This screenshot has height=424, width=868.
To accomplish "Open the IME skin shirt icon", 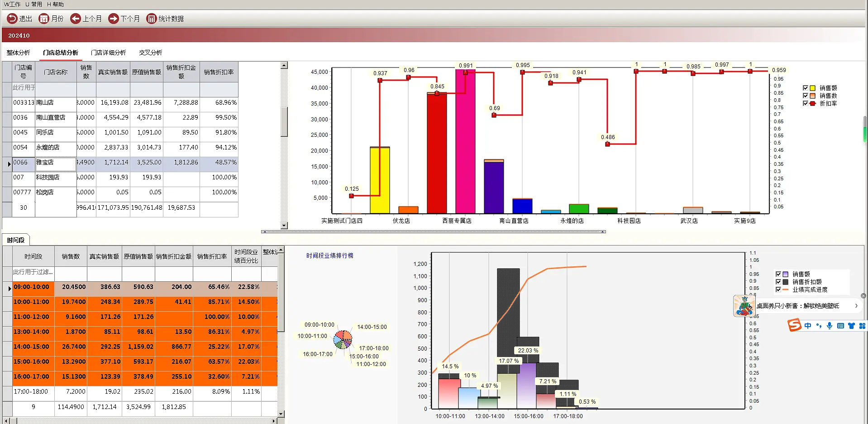I will (x=851, y=326).
